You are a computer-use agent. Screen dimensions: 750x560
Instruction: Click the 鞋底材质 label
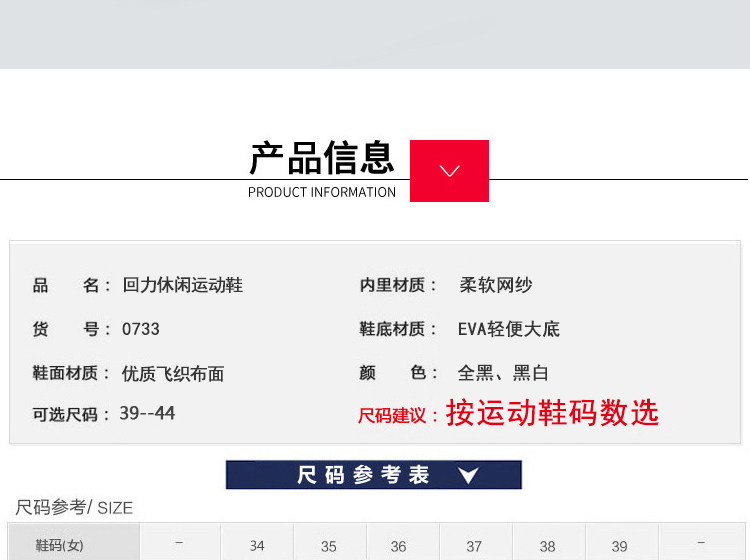(398, 329)
